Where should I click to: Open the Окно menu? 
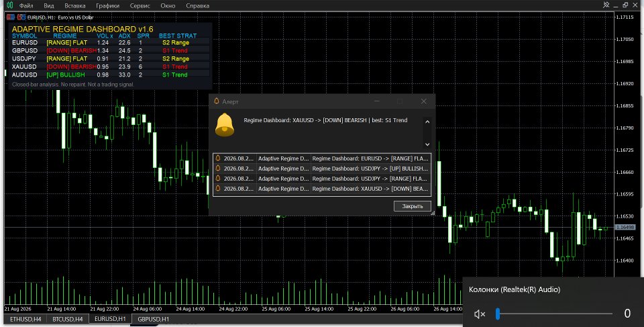[168, 6]
